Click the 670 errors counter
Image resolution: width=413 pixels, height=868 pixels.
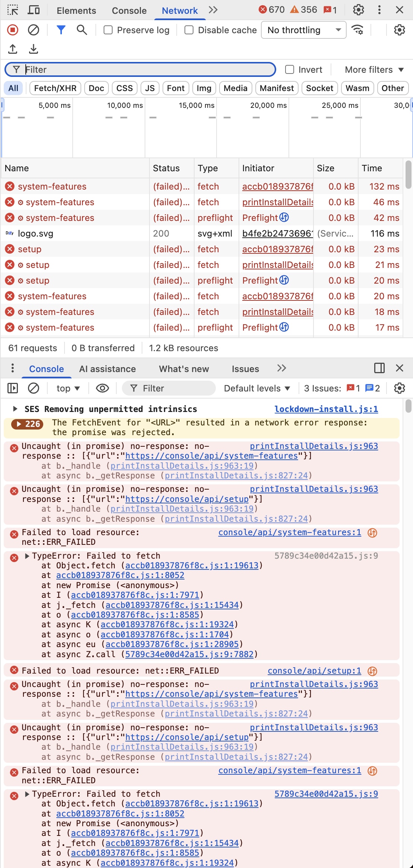click(272, 10)
